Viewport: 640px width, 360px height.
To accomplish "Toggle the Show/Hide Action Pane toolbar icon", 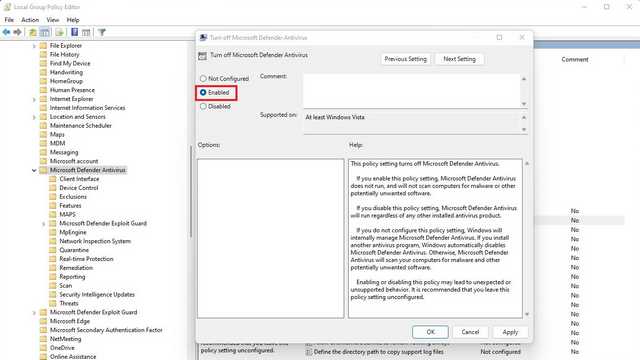I will coord(86,32).
